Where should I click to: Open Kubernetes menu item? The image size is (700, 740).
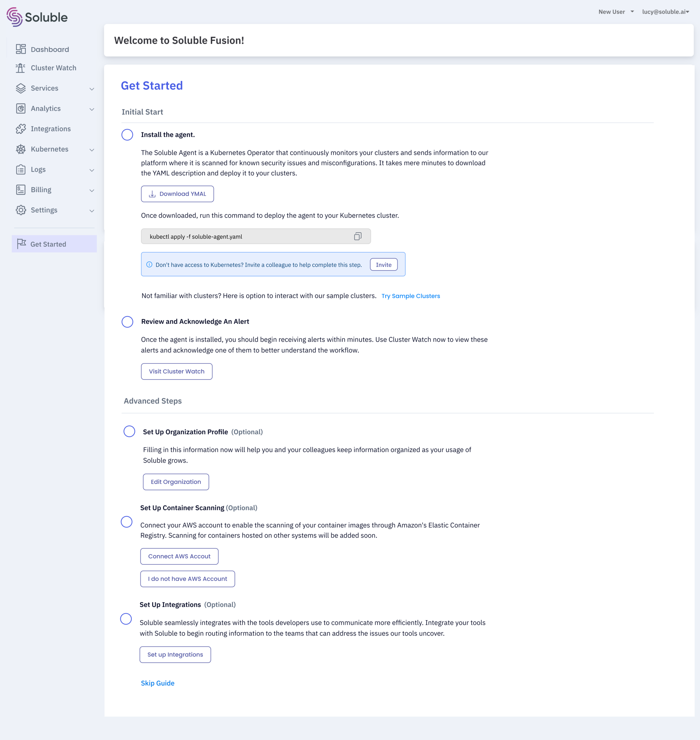pyautogui.click(x=49, y=149)
